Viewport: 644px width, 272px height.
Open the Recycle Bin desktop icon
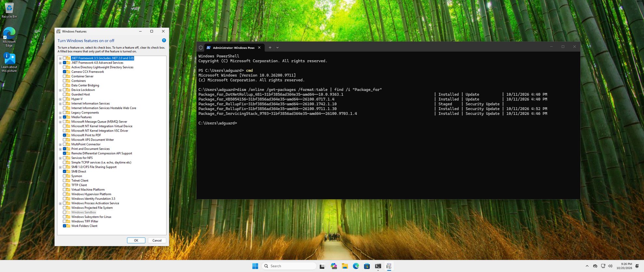point(9,10)
